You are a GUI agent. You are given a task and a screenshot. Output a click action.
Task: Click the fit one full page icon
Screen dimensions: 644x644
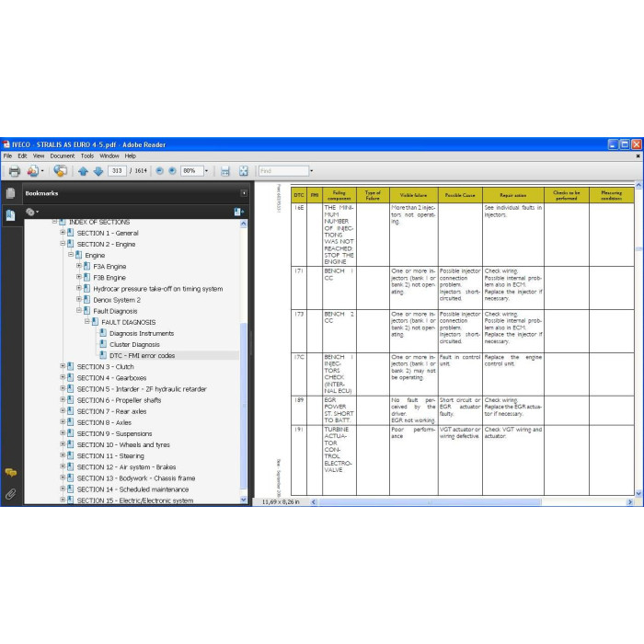coord(244,171)
